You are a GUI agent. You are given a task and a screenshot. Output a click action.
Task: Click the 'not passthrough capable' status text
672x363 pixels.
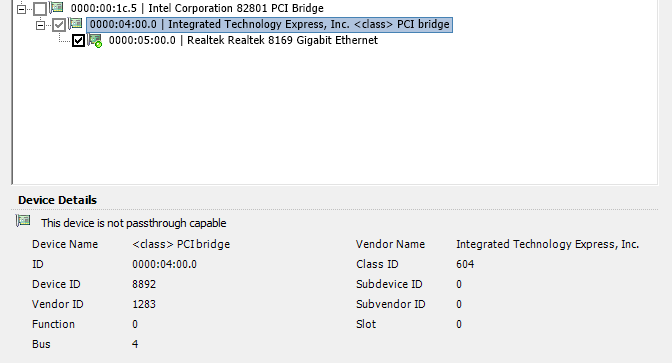point(134,223)
